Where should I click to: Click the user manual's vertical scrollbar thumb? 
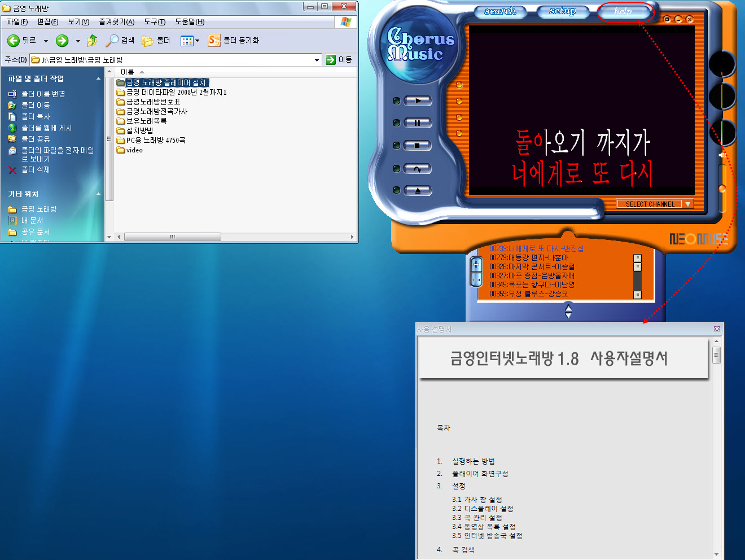point(716,355)
